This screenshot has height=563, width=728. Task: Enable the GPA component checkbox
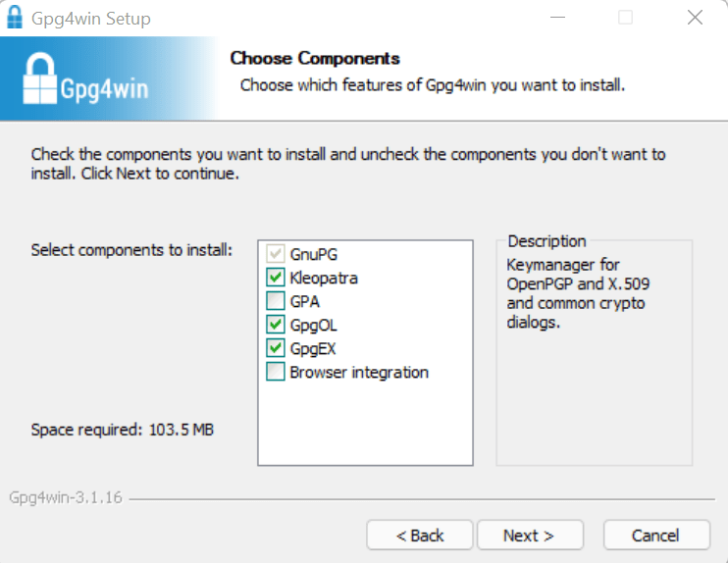[276, 301]
